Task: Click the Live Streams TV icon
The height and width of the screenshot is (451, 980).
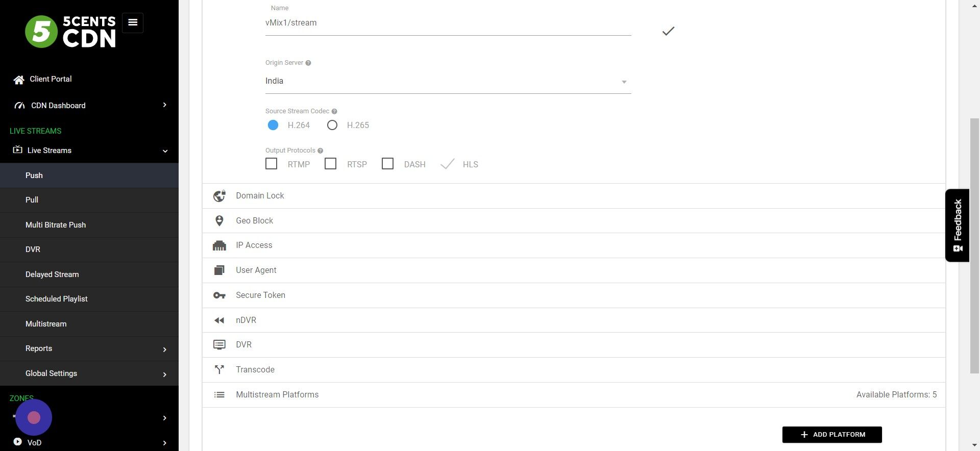Action: coord(17,150)
